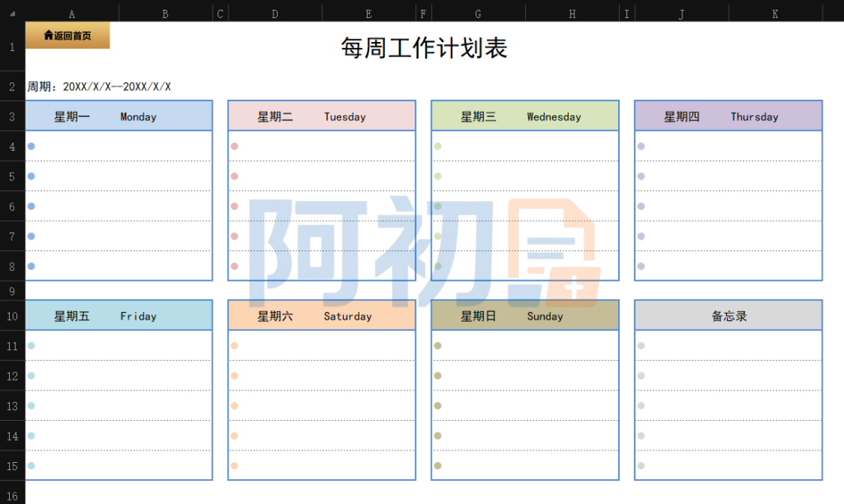Click the 星期四 Thursday header
This screenshot has height=504, width=844.
click(x=729, y=115)
